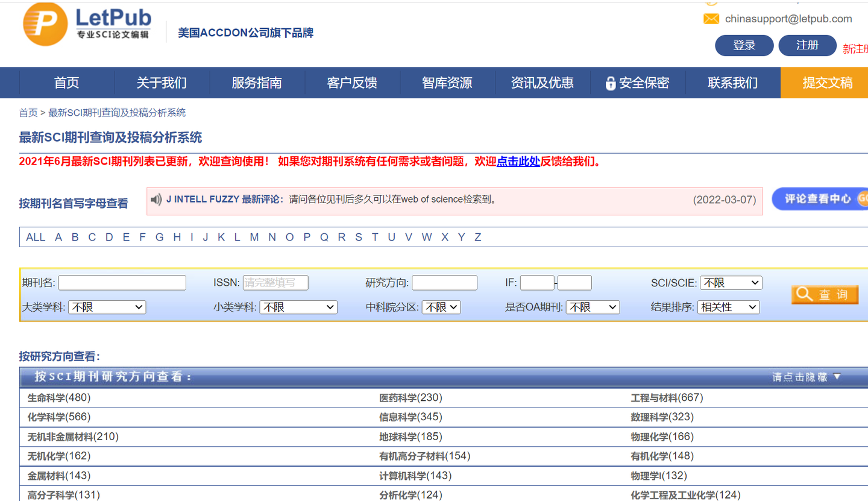
Task: Open the 点击此处 feedback link
Action: 518,162
